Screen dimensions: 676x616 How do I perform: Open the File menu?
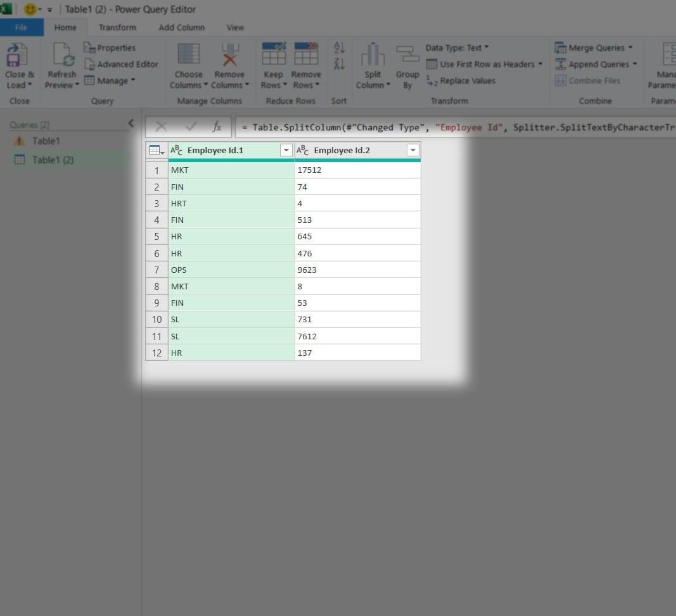[21, 27]
